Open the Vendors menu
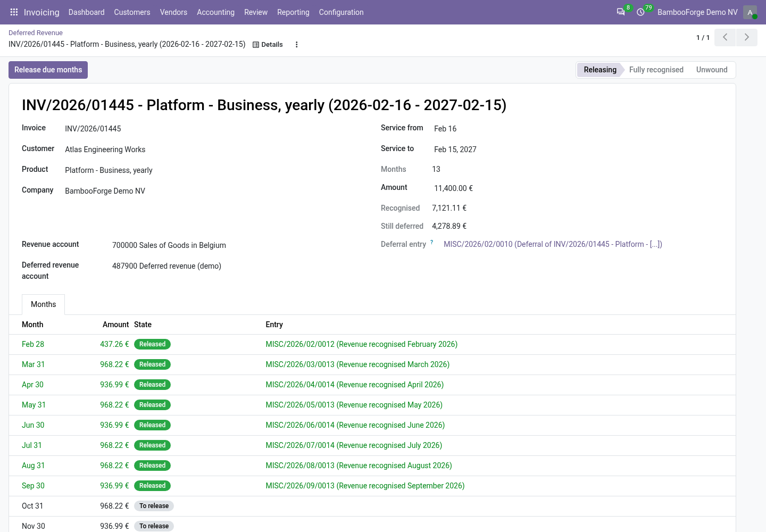766x532 pixels. [173, 12]
